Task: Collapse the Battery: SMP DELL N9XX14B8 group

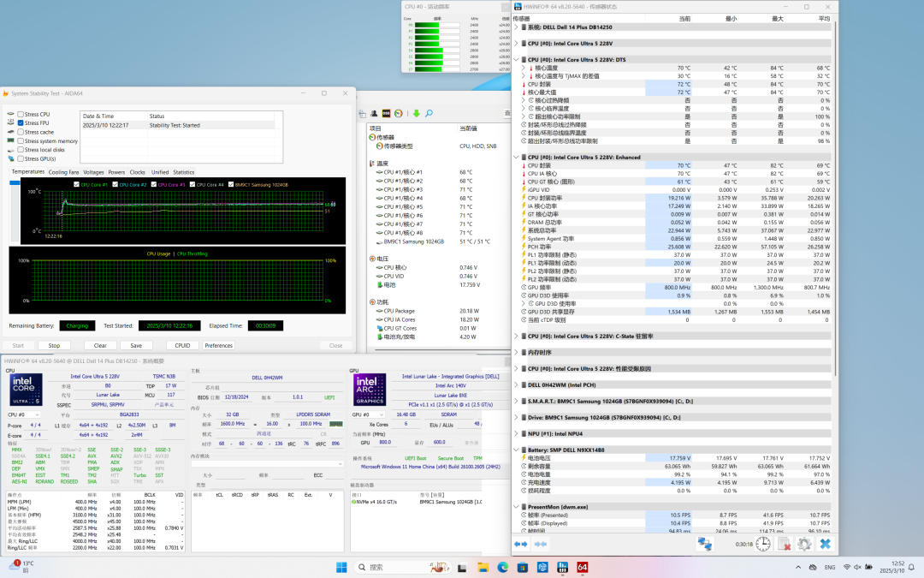Action: pyautogui.click(x=516, y=450)
